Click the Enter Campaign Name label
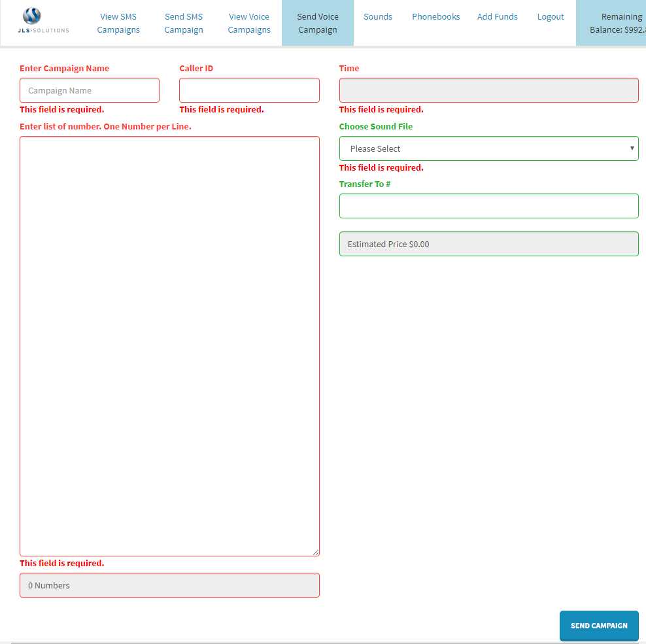Screen dimensions: 646x644 (x=64, y=69)
